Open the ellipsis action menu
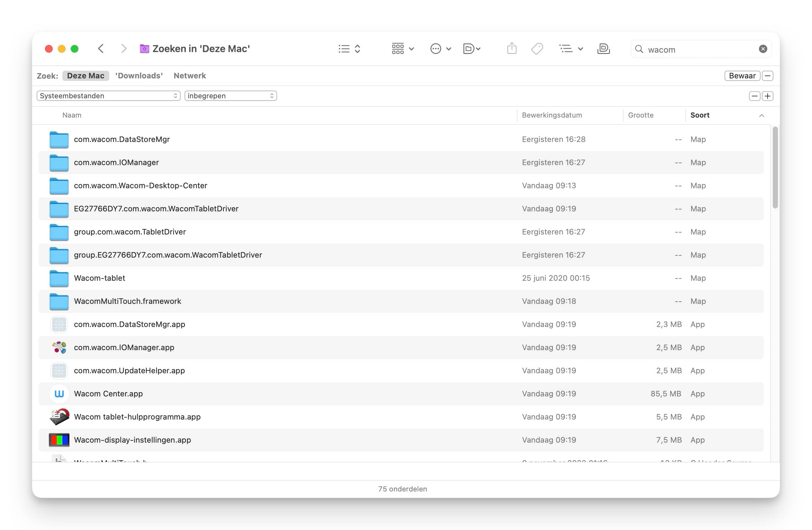This screenshot has height=530, width=812. 440,49
